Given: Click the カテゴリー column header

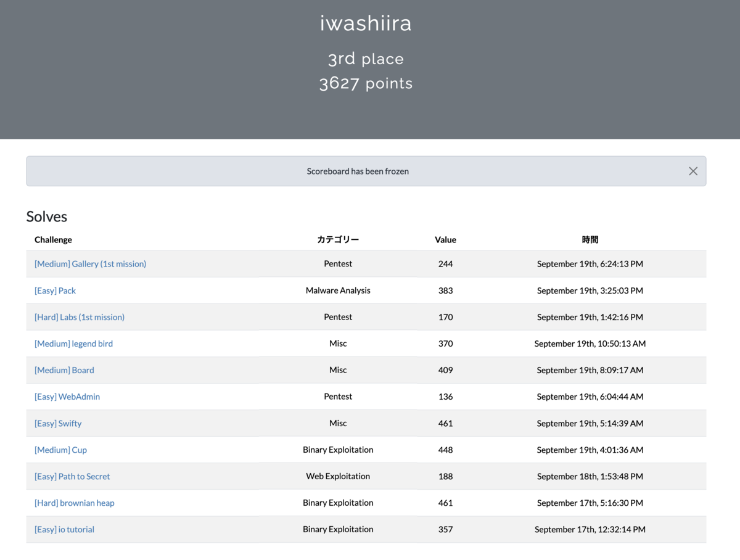Looking at the screenshot, I should click(338, 240).
